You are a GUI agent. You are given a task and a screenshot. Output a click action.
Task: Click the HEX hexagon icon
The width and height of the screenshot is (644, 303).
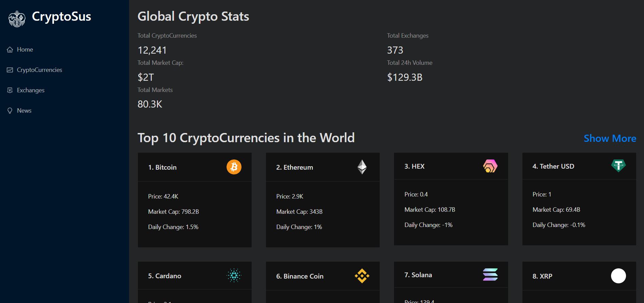[490, 166]
